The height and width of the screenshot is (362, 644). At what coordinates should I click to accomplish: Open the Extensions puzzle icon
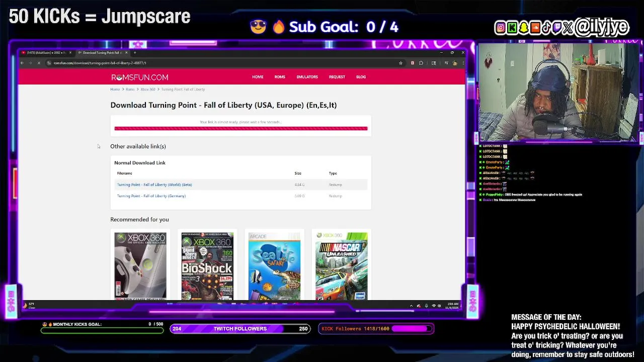[x=421, y=63]
